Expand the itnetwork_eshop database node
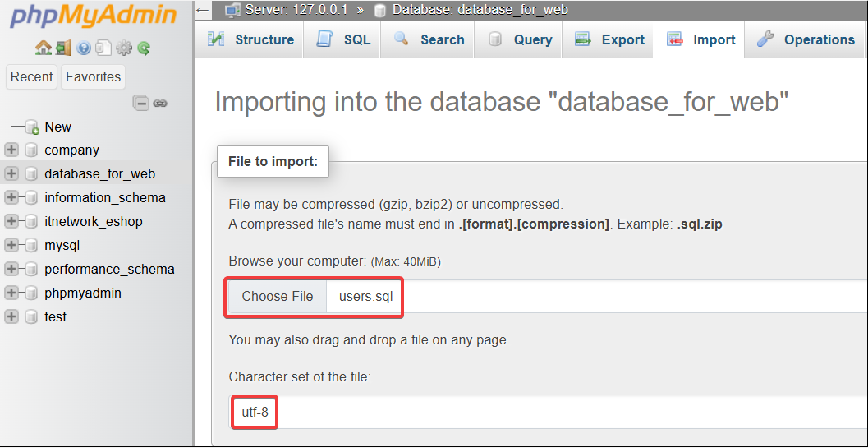 click(x=11, y=221)
